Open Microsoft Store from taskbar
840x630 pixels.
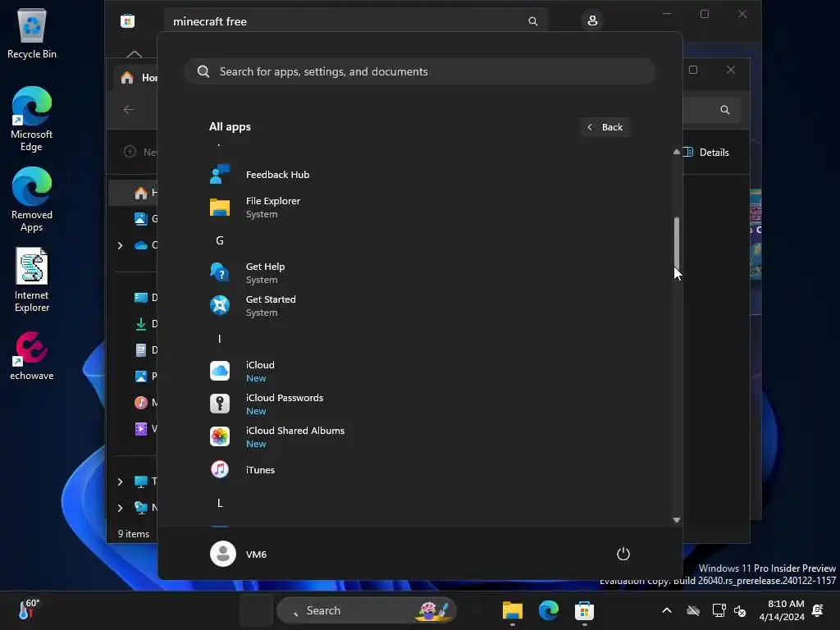click(x=584, y=610)
